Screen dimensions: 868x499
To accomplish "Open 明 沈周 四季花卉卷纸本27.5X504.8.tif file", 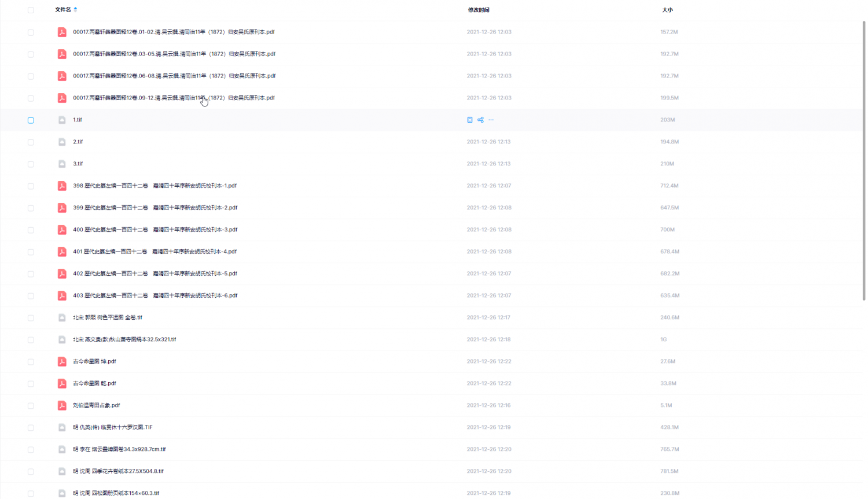I will [x=118, y=471].
